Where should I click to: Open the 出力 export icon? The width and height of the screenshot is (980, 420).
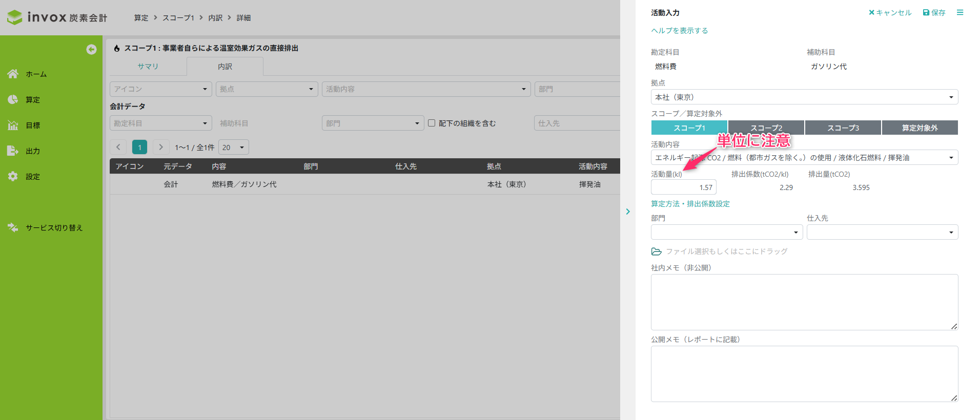[13, 151]
